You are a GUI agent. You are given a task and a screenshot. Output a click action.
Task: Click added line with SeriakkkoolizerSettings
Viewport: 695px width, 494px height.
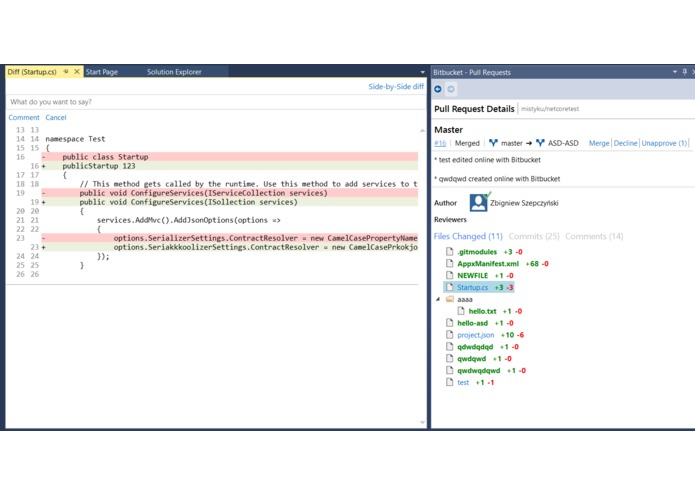230,247
